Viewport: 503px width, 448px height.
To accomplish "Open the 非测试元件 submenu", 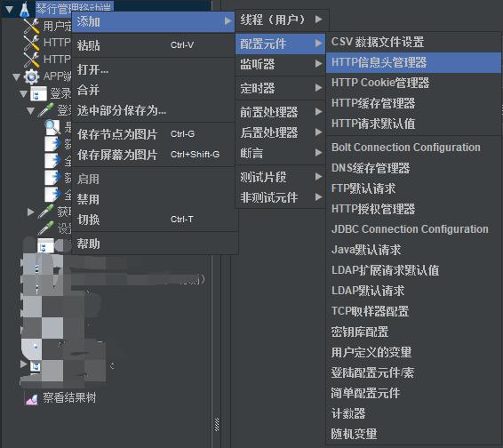I will coord(280,197).
